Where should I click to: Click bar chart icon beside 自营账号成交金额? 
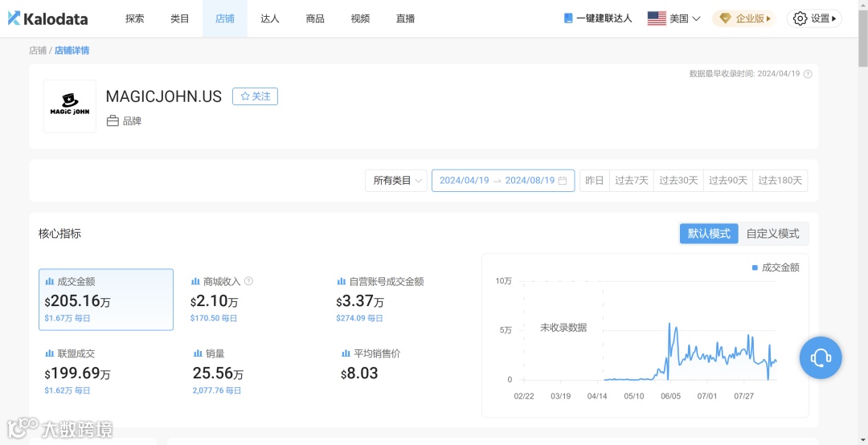(341, 281)
